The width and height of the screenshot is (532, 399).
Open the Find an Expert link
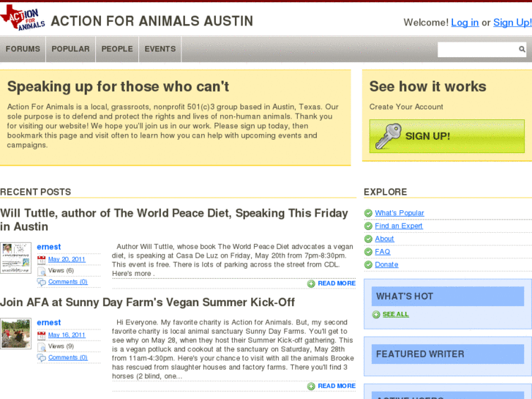[x=399, y=226]
